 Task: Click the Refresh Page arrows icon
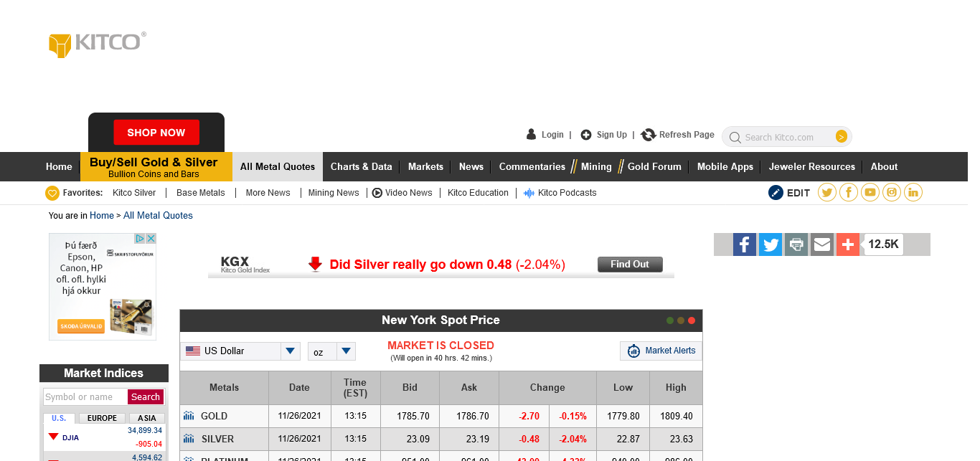click(649, 135)
